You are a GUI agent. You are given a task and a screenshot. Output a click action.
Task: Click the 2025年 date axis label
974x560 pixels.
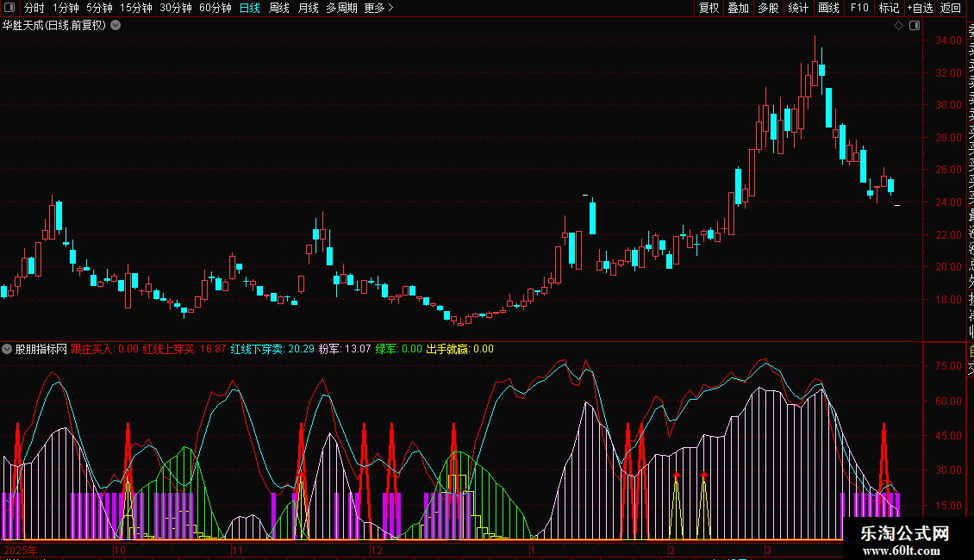point(21,550)
